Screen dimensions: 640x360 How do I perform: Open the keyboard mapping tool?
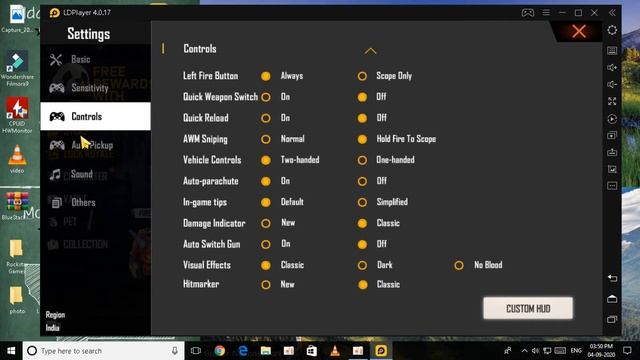pyautogui.click(x=612, y=51)
